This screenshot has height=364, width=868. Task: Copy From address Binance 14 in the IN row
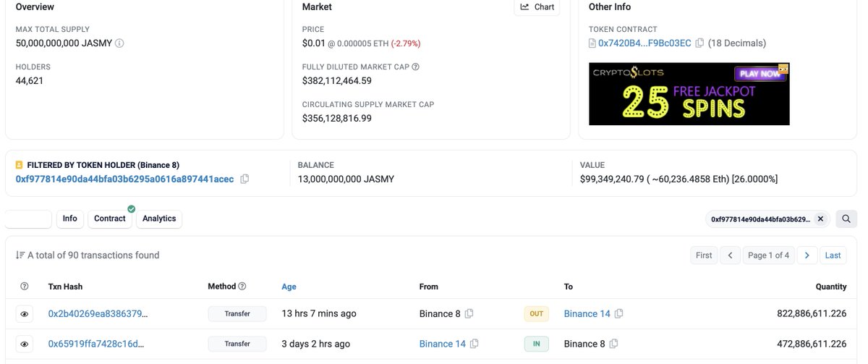pos(474,344)
